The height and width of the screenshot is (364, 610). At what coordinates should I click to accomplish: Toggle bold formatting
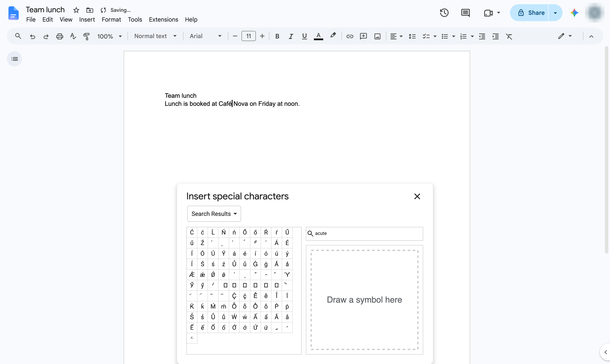tap(277, 36)
